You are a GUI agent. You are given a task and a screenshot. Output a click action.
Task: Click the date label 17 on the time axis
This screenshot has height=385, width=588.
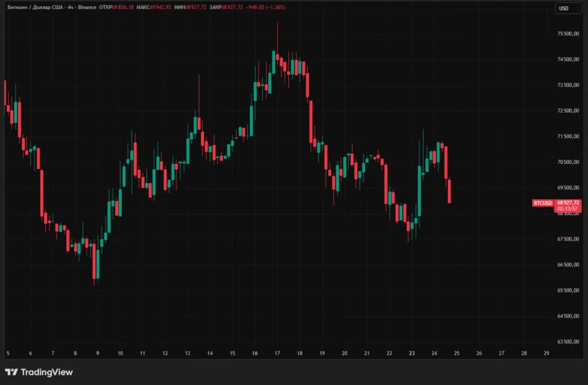(277, 354)
